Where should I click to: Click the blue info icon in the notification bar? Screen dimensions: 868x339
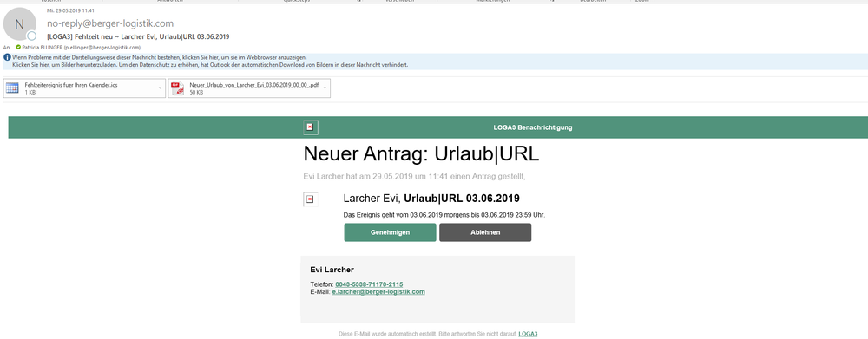click(x=7, y=57)
